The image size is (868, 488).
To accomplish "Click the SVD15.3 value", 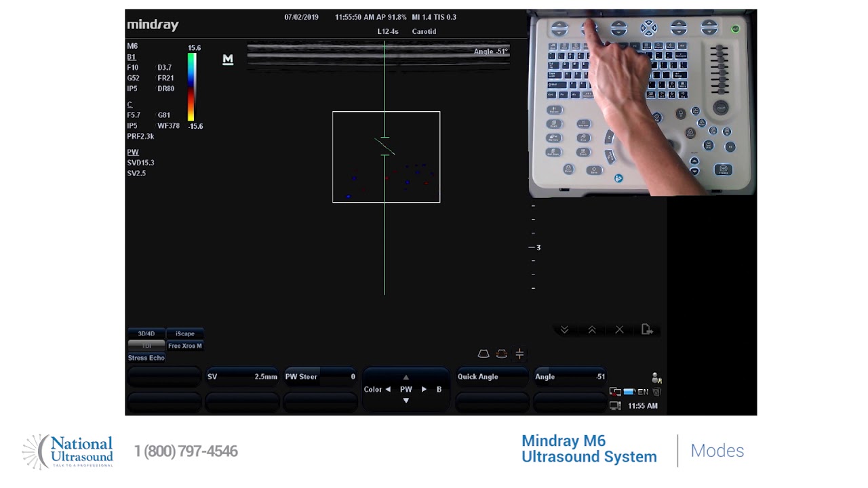I will pyautogui.click(x=140, y=163).
